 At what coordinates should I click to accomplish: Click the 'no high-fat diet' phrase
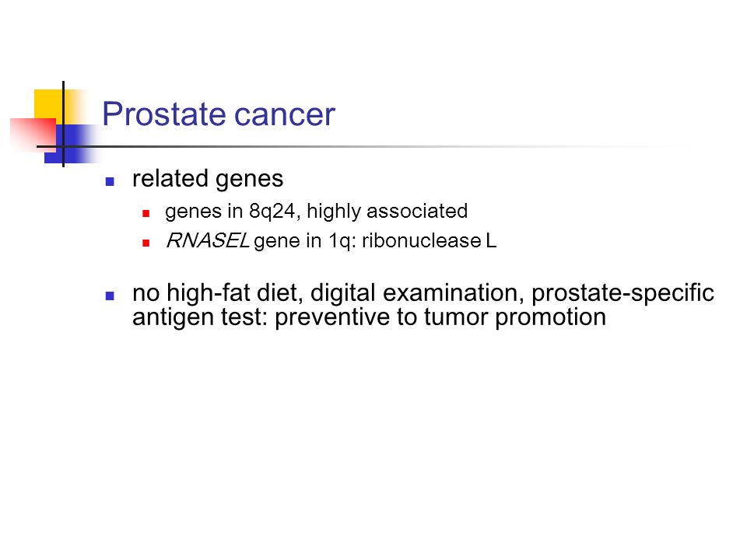click(218, 293)
